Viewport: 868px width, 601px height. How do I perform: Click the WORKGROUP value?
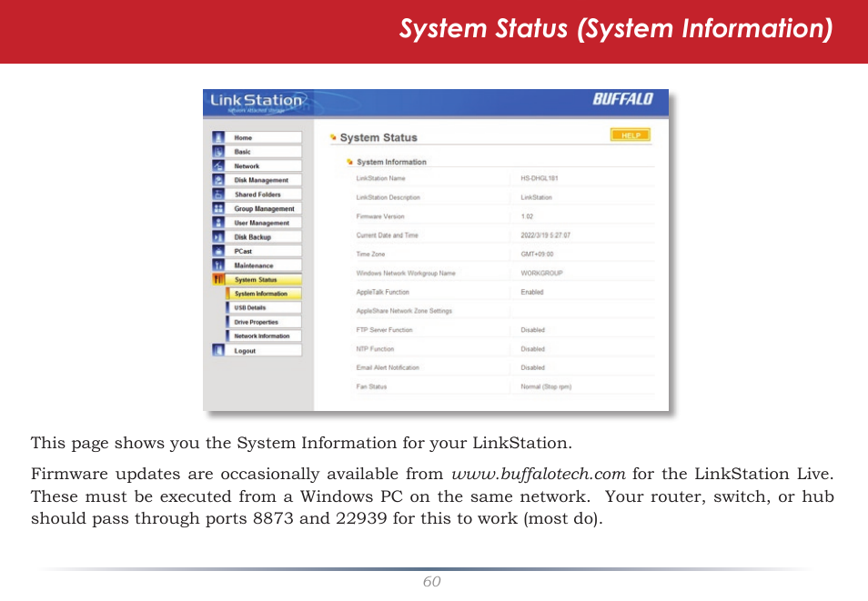541,273
